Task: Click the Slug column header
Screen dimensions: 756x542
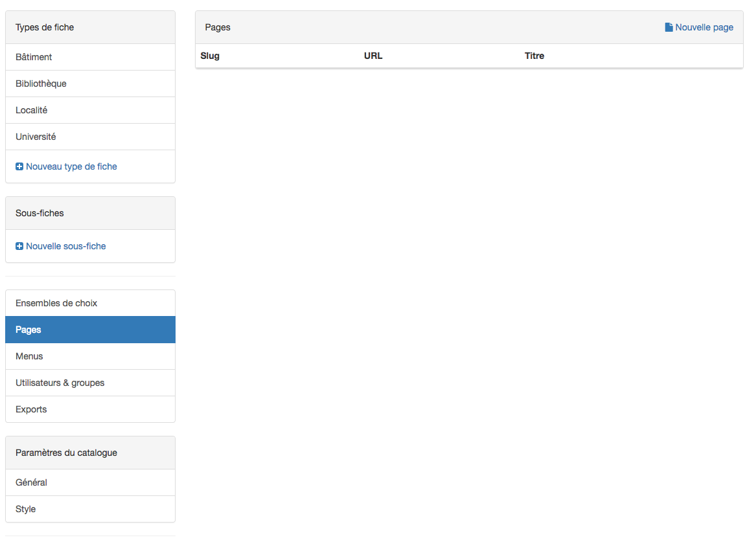Action: point(210,56)
